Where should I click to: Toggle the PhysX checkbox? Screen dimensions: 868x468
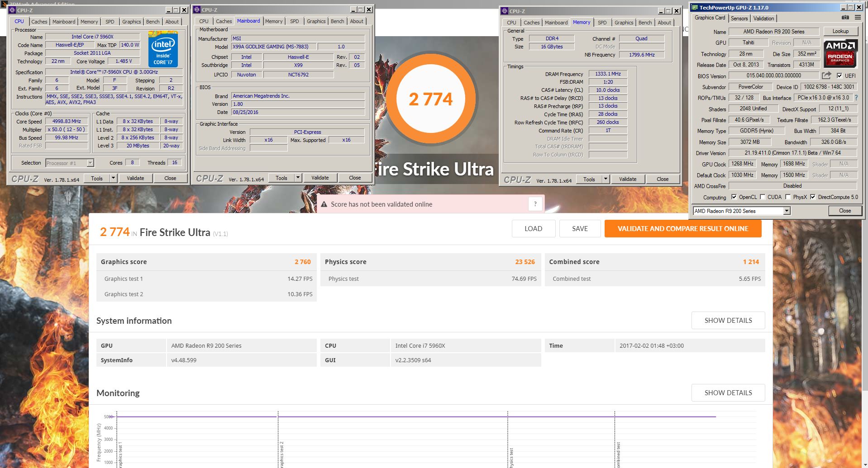coord(788,197)
